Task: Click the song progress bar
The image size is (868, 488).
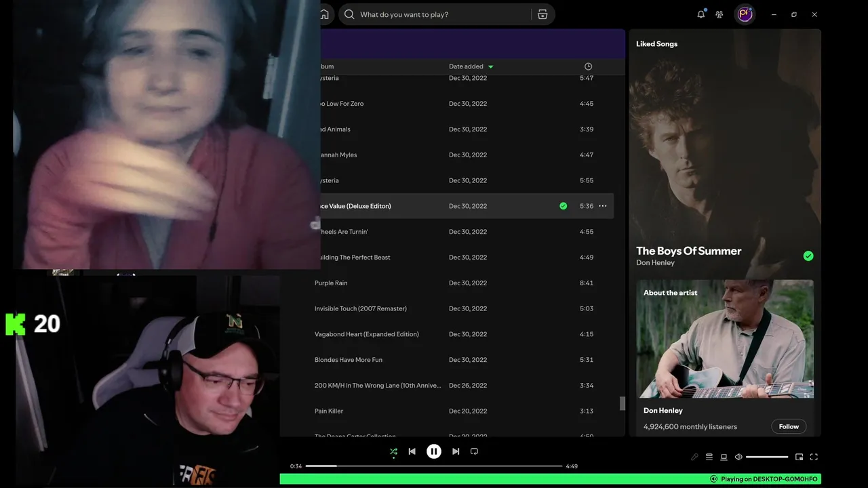Action: coord(434,466)
